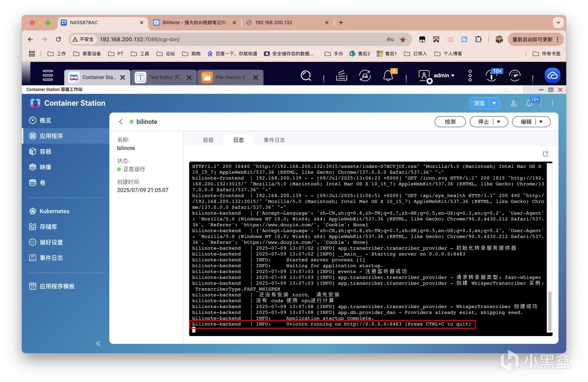Screen dimensions: 588x382
Task: Switch to the second 192.168.200.132 browser tab
Action: [288, 23]
